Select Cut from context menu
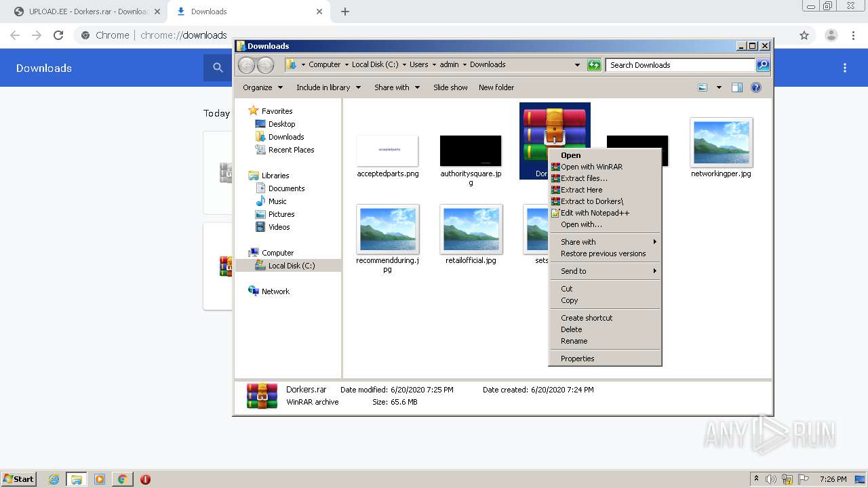Screen dimensions: 868x488 point(566,289)
